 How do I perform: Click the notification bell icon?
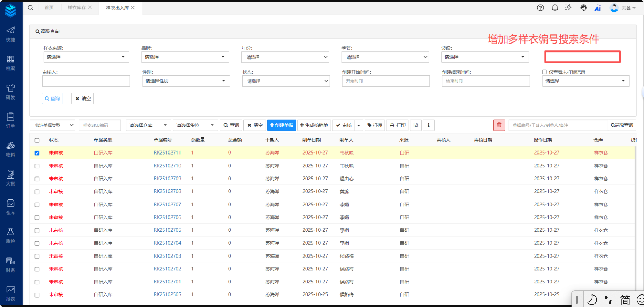(x=555, y=8)
